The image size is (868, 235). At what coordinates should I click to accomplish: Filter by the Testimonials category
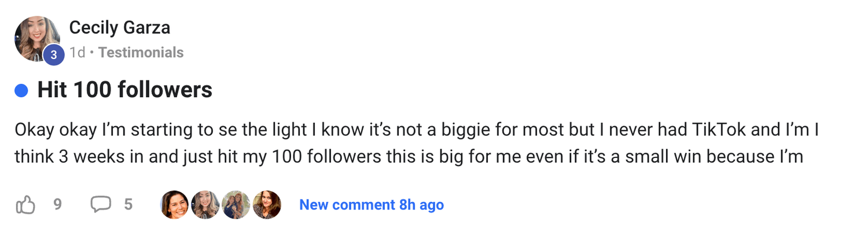coord(141,53)
